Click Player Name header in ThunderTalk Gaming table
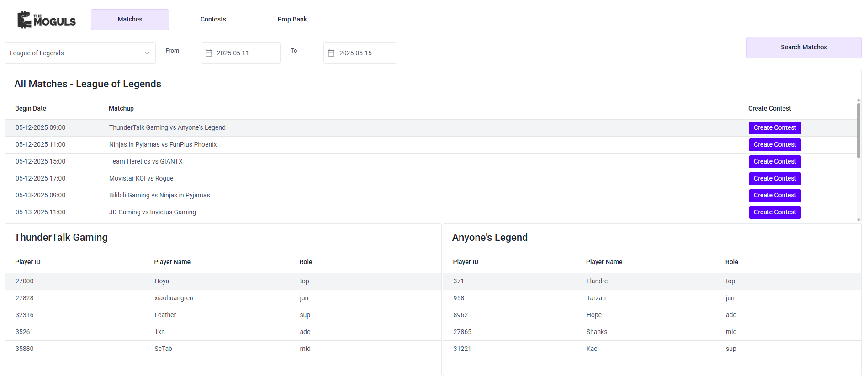Viewport: 868px width, 377px height. click(172, 262)
